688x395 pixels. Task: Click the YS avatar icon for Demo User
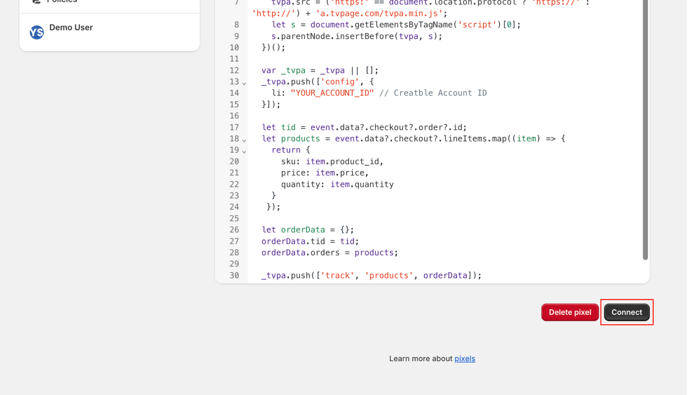click(37, 32)
